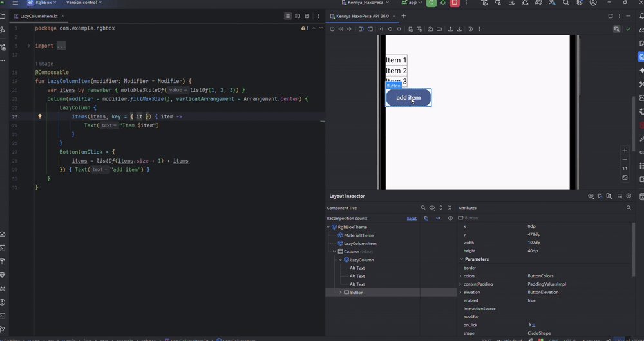Viewport: 644px width, 341px height.
Task: Open the Version control dropdown
Action: point(84,3)
